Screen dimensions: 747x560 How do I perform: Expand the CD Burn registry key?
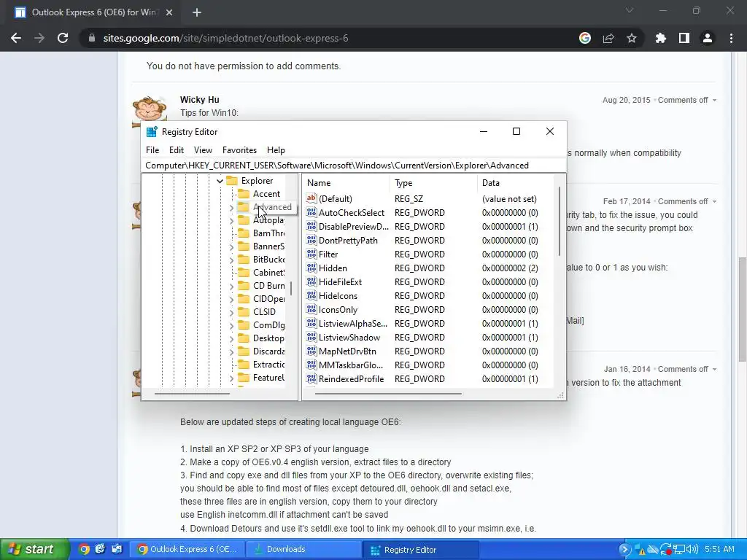pyautogui.click(x=231, y=286)
